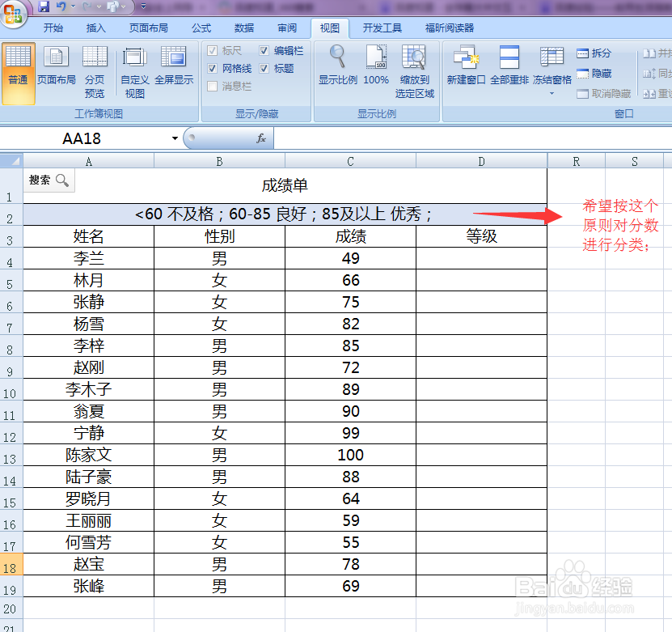Open the 数据 (Data) tab

point(244,28)
